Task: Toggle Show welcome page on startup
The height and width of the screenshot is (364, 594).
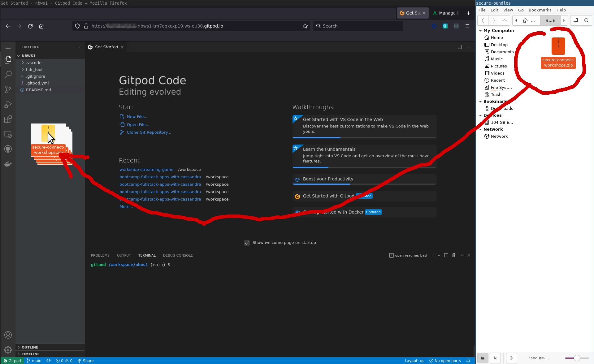Action: click(x=247, y=243)
